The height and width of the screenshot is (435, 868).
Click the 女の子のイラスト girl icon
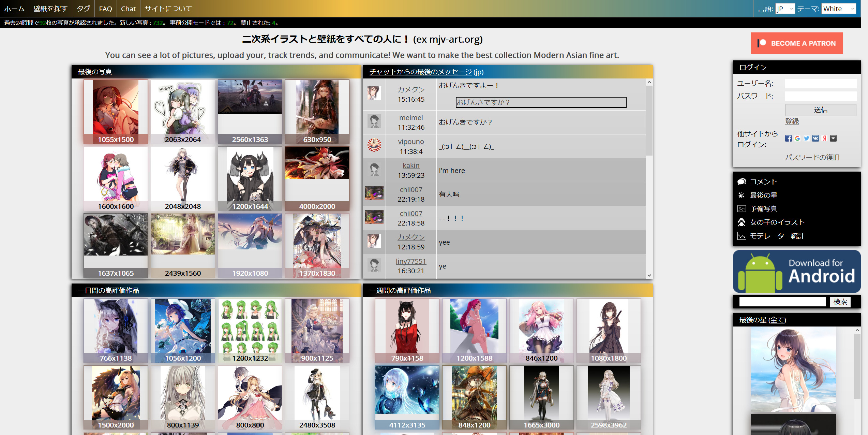742,222
